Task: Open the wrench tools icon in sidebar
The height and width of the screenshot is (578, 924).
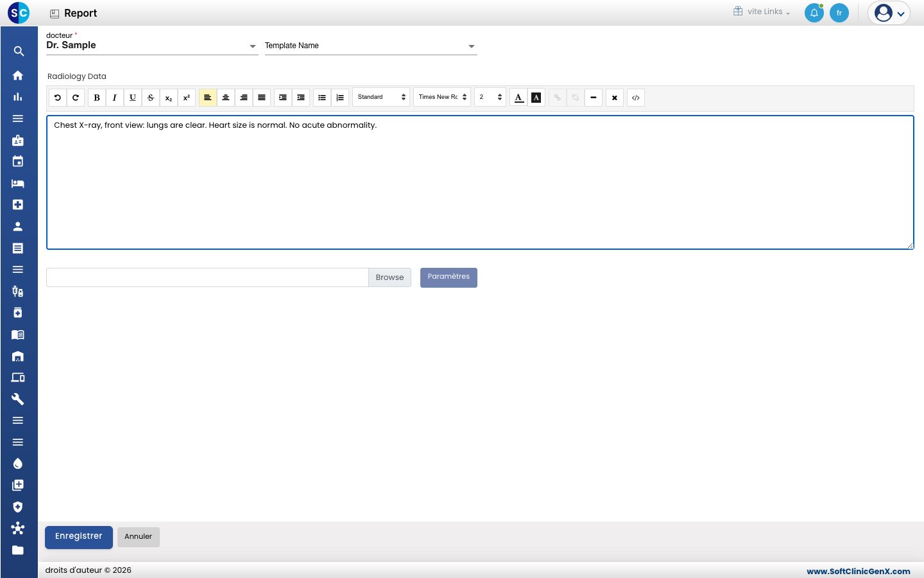Action: 18,399
